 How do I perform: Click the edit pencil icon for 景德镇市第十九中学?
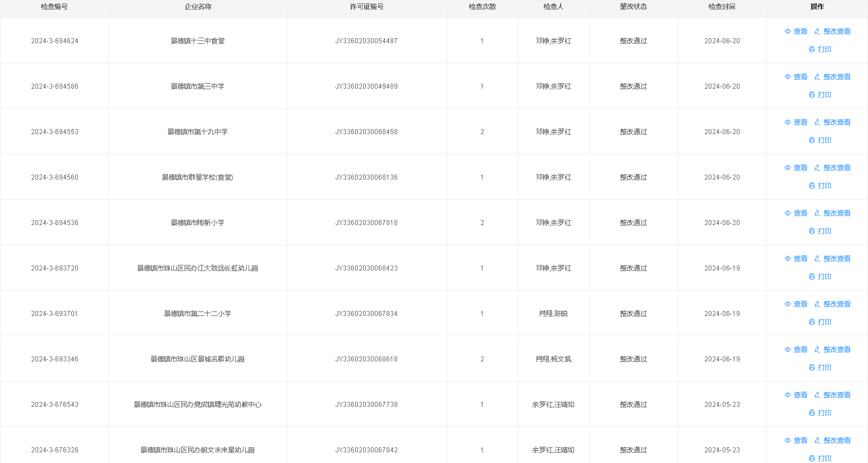[x=818, y=122]
